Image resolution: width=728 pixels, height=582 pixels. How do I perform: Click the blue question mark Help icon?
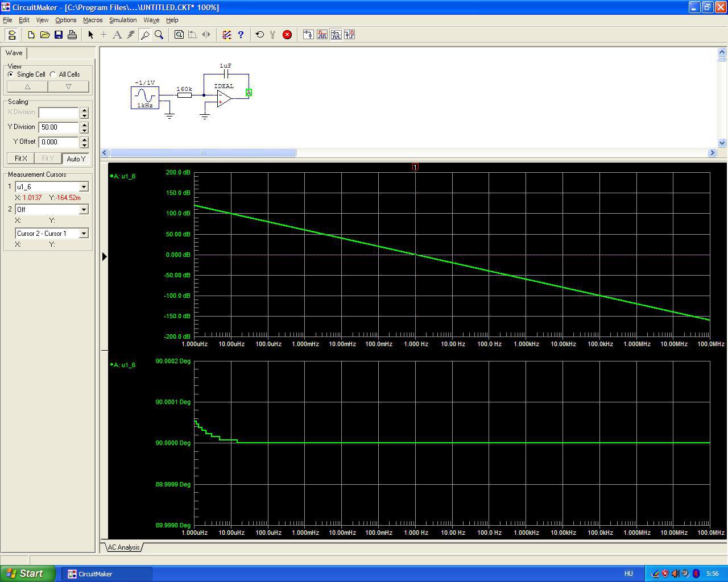[x=241, y=35]
